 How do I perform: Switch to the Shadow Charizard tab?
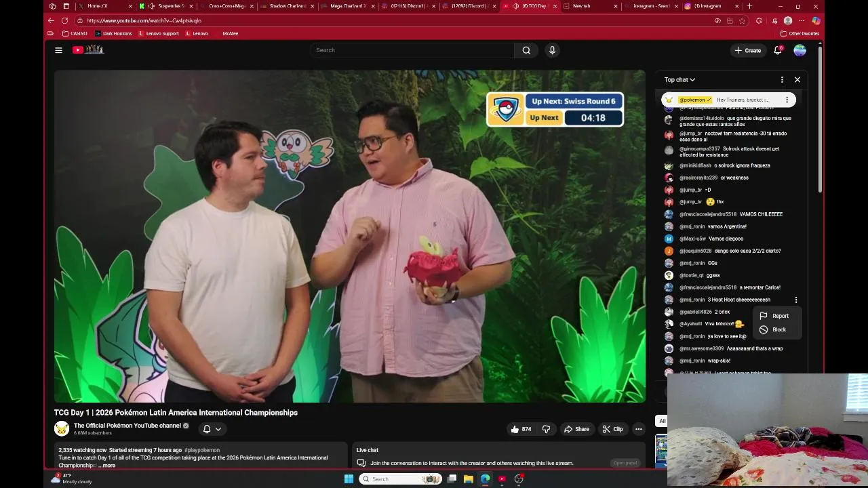pyautogui.click(x=287, y=6)
